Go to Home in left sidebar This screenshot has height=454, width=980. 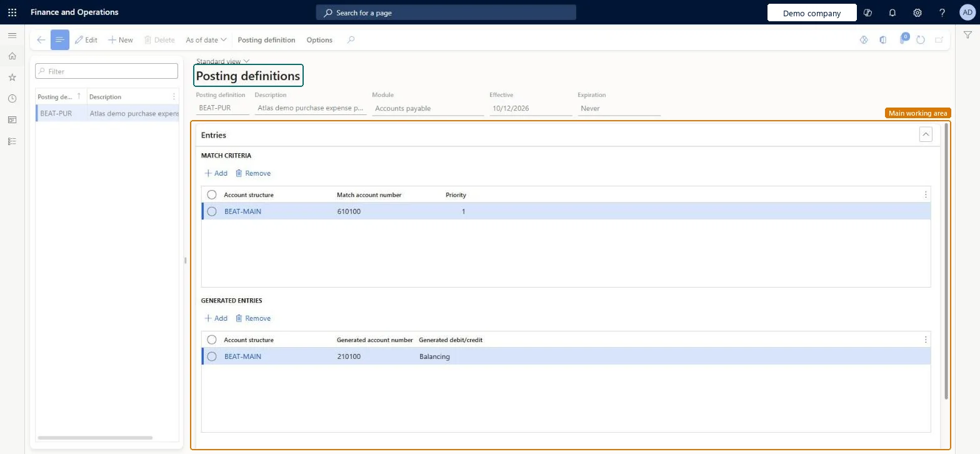pos(12,56)
